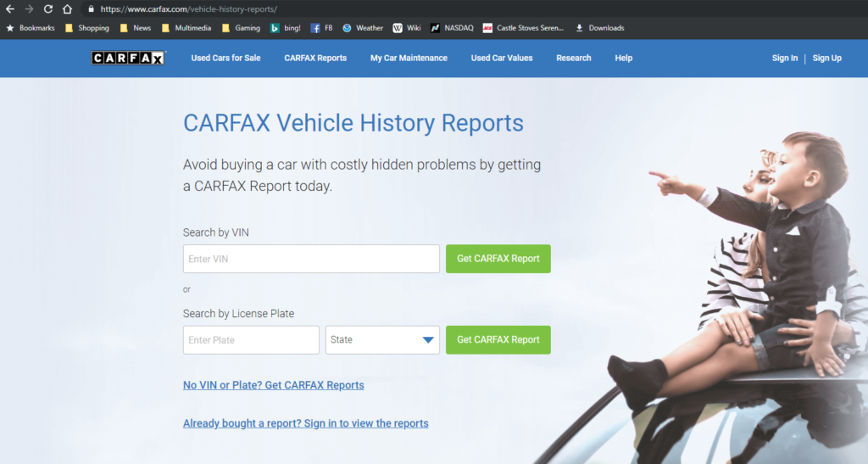Screen dimensions: 868x464
Task: Open No VIN or Plate link
Action: (273, 385)
